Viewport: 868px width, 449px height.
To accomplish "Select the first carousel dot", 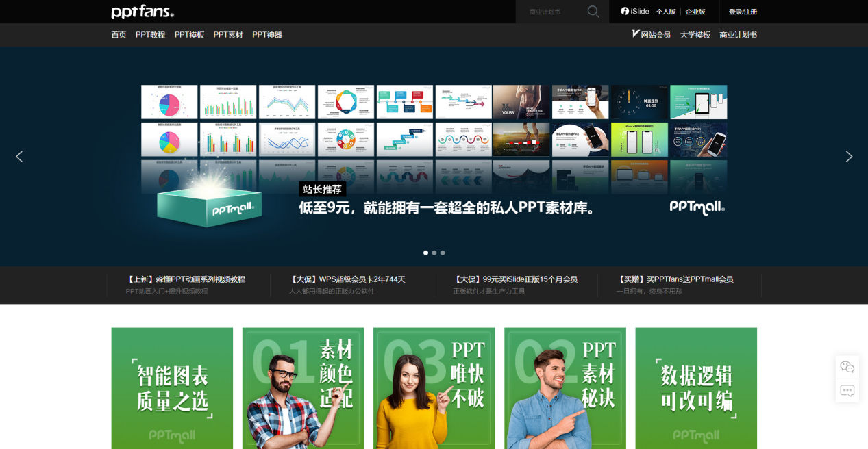I will pyautogui.click(x=425, y=253).
